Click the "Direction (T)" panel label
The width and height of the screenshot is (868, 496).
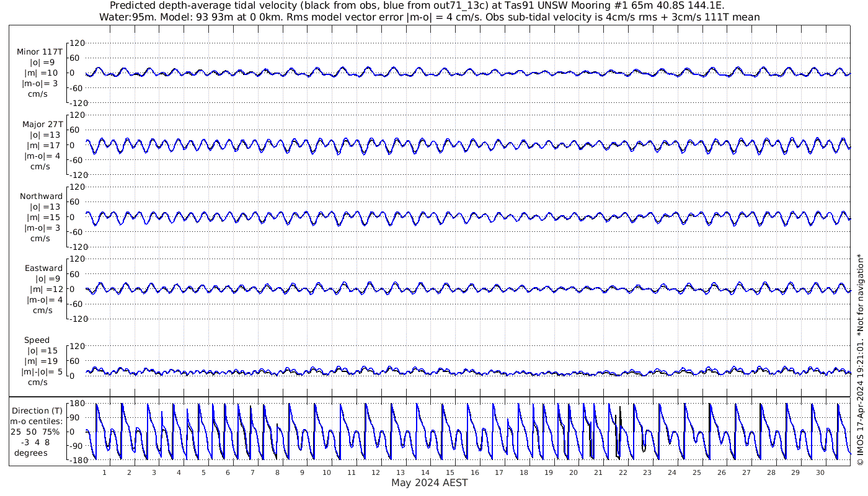37,410
